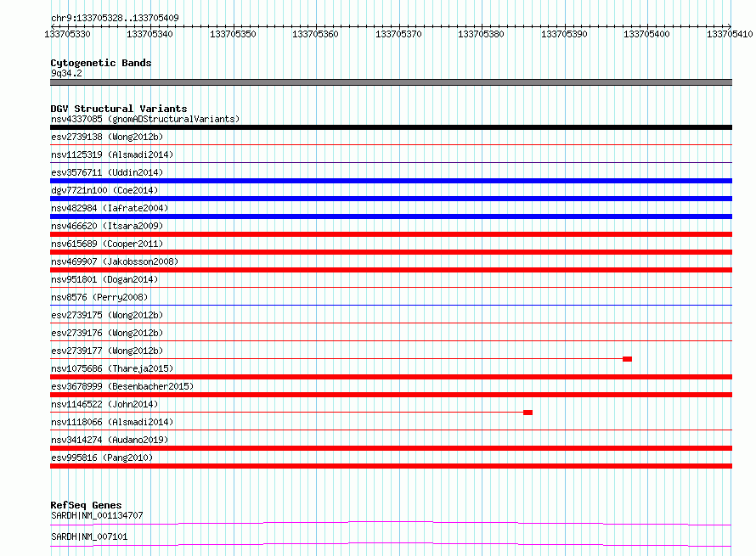756x556 pixels.
Task: Click the red bar under nsv615689
Action: click(x=391, y=252)
